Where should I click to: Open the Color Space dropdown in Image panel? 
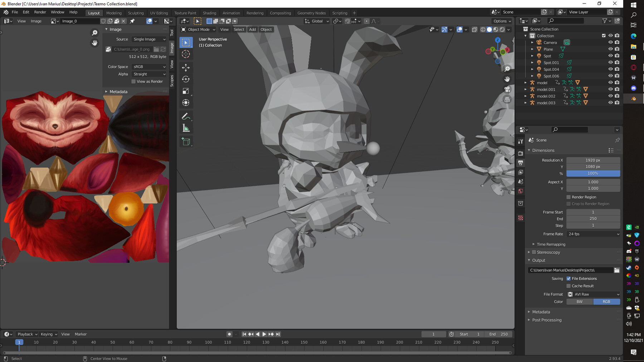click(149, 66)
